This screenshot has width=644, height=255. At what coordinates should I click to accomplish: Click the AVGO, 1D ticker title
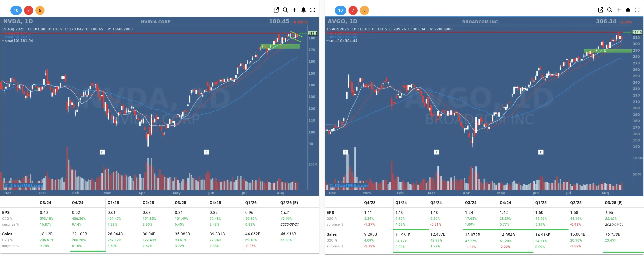(342, 21)
